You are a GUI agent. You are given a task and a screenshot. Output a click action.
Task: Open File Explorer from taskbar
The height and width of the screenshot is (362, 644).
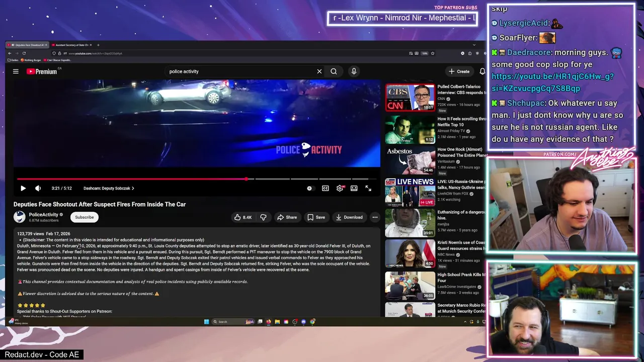click(x=277, y=322)
